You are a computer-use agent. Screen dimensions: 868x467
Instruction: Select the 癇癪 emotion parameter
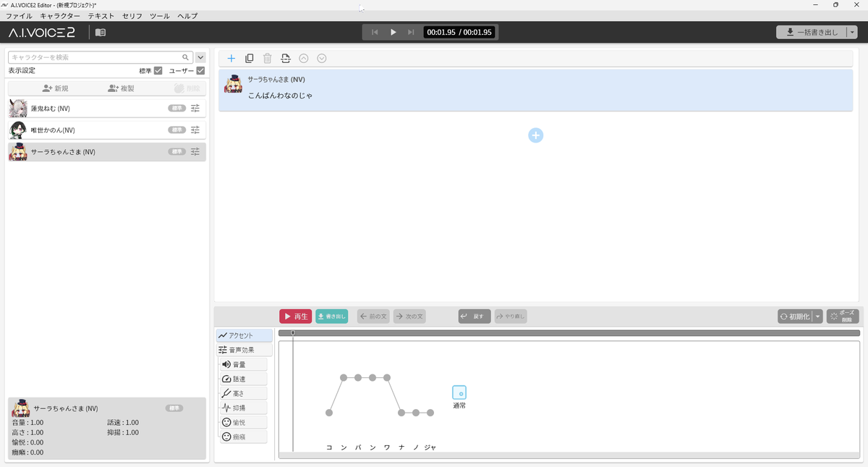pos(244,437)
